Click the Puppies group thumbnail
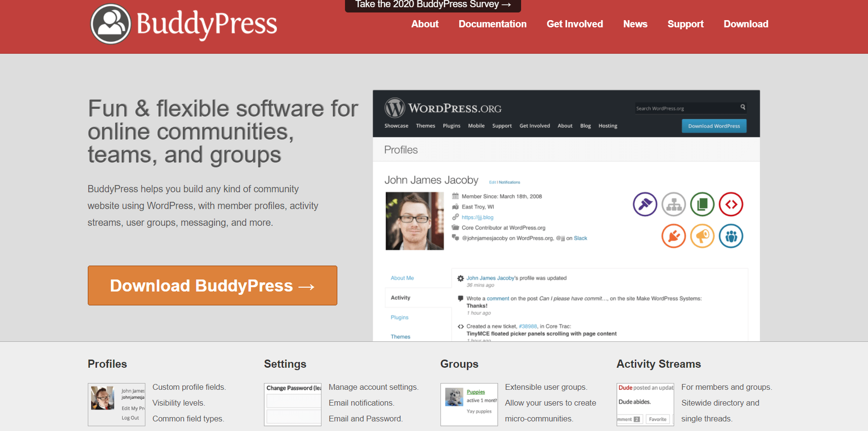Screen dimensions: 868x431 469,405
